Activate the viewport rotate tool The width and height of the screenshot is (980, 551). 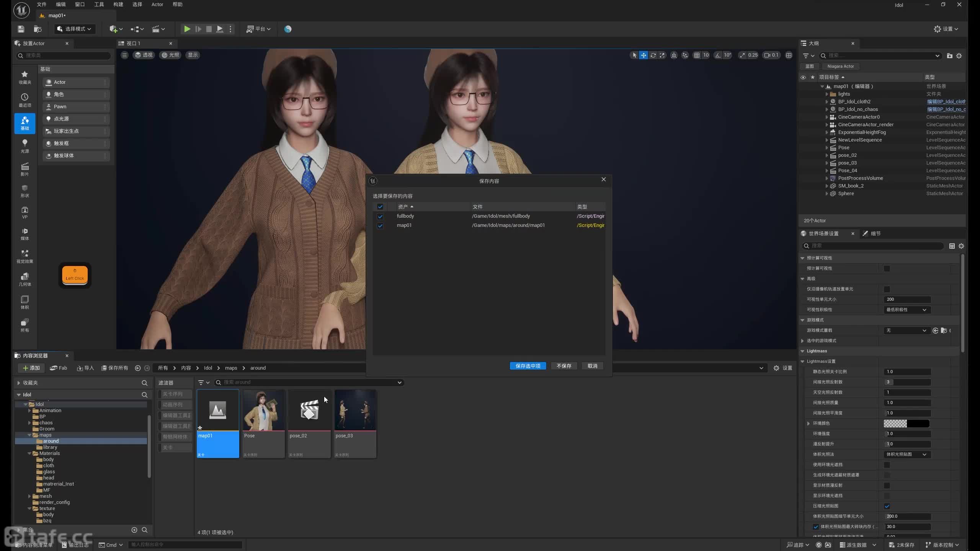(x=653, y=55)
